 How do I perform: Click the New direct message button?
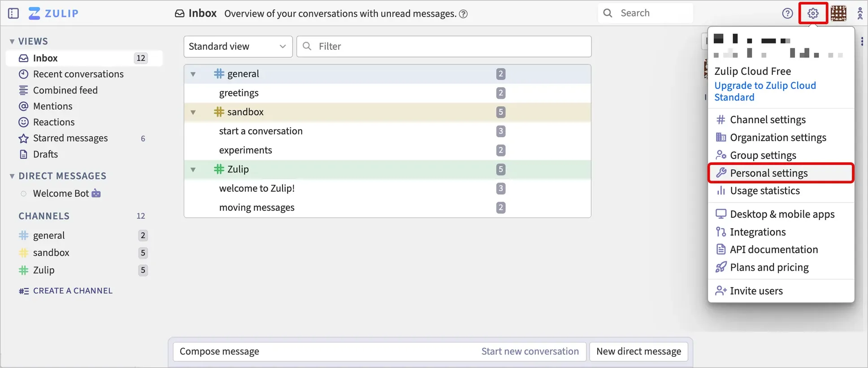[638, 351]
